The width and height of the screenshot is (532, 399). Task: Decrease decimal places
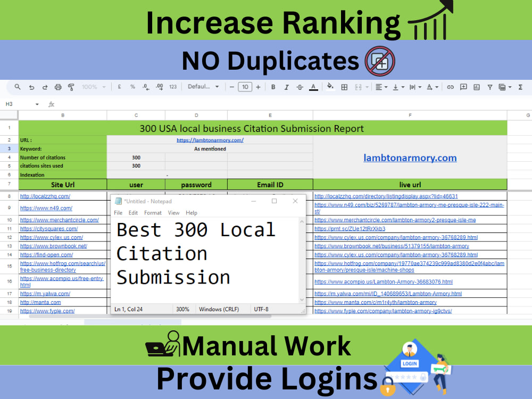[x=146, y=87]
